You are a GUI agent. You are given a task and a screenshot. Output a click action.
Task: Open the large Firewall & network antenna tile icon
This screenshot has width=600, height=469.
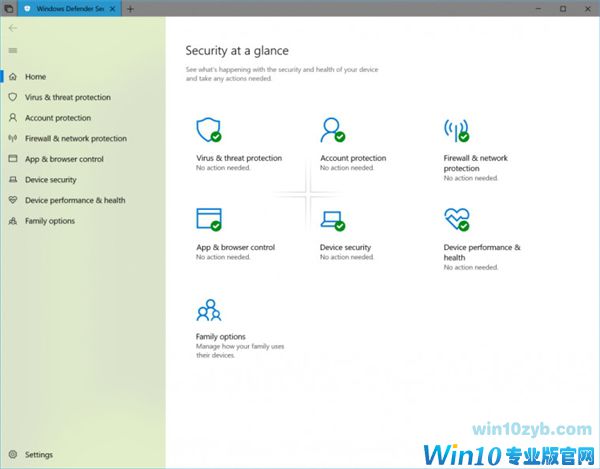[457, 130]
